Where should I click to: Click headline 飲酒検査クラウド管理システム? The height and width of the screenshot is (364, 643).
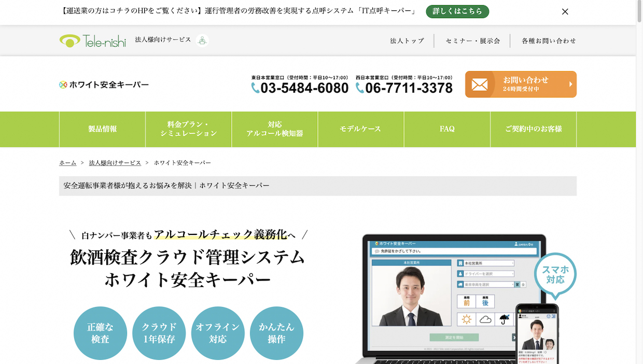coord(188,257)
